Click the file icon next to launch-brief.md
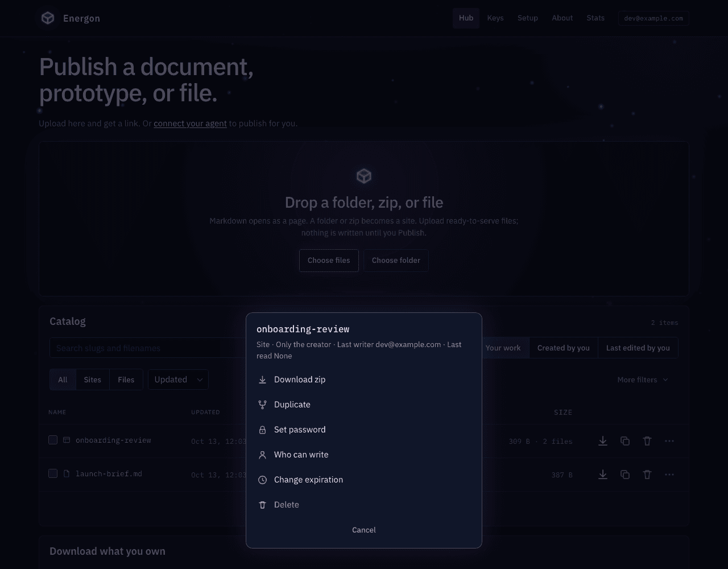 click(67, 473)
